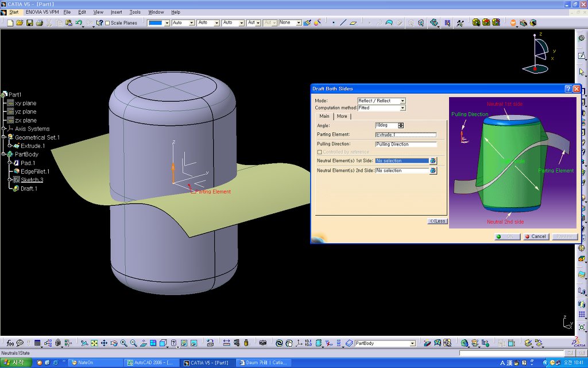Enable the Scale Planes checkbox
Image resolution: width=588 pixels, height=368 pixels.
point(107,23)
